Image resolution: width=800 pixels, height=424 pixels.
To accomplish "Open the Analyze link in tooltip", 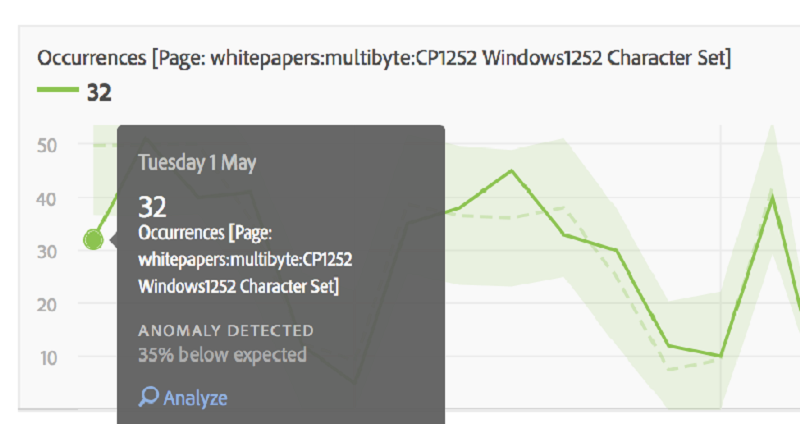I will (195, 398).
